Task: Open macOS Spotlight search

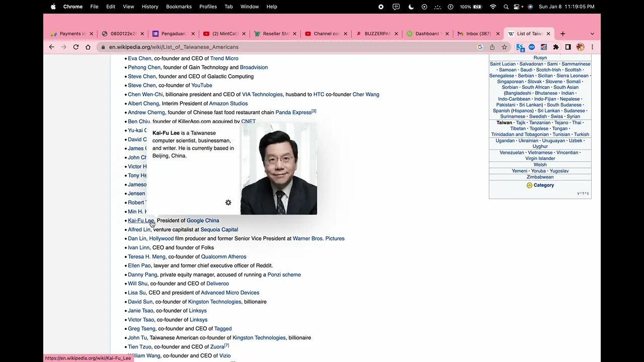Action: click(505, 7)
